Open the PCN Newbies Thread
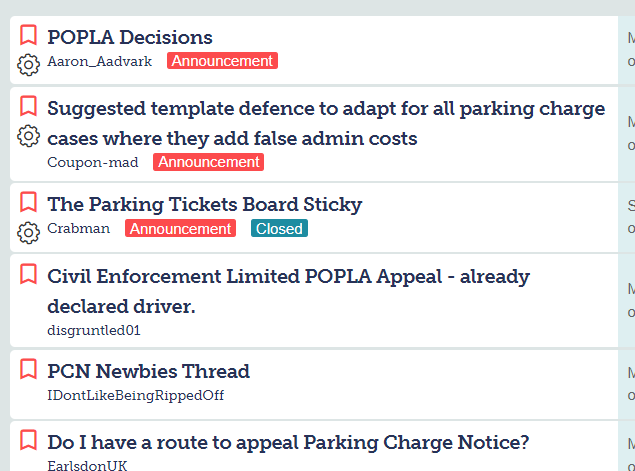 (x=148, y=371)
